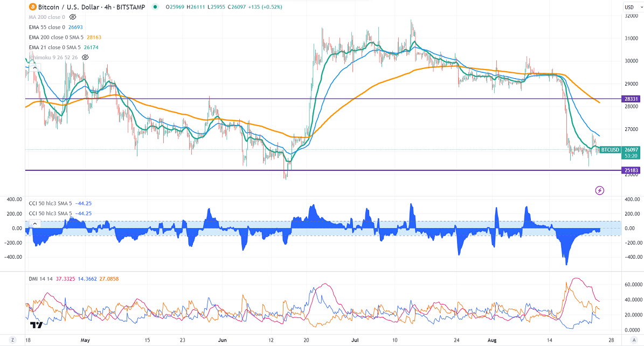Collapse the main chart indicator legend
644x346 pixels.
pos(35,68)
